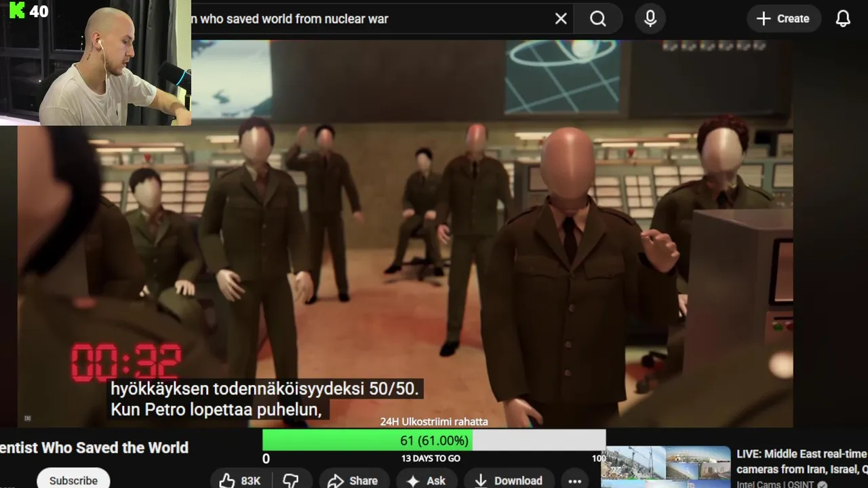Download the video
The width and height of the screenshot is (868, 488).
pos(509,480)
